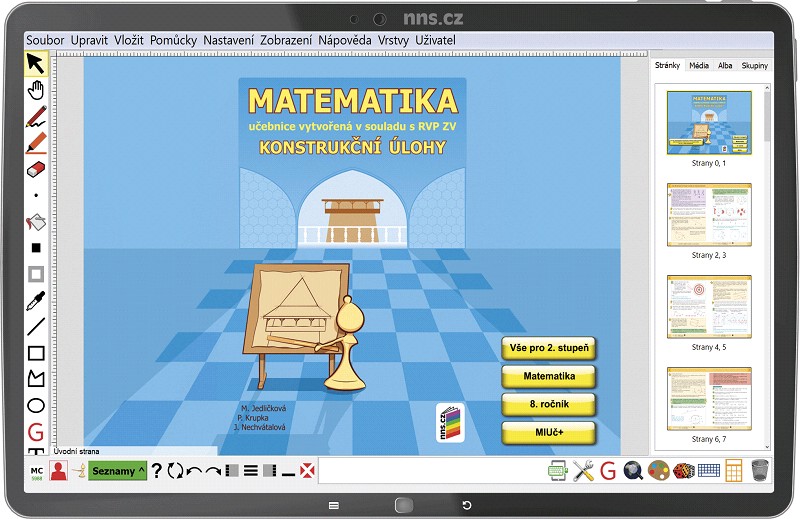Open the wrench and screwdriver tools icon
The height and width of the screenshot is (519, 800).
click(583, 471)
